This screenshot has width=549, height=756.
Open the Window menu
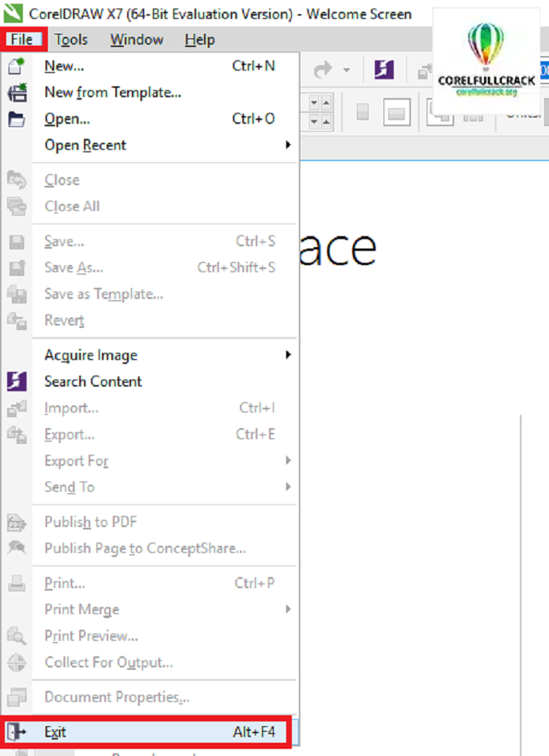137,39
